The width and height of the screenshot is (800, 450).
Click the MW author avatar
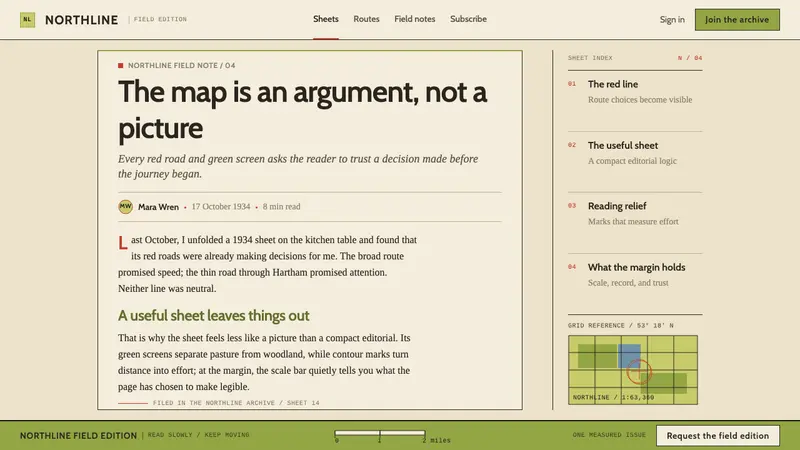pyautogui.click(x=126, y=207)
